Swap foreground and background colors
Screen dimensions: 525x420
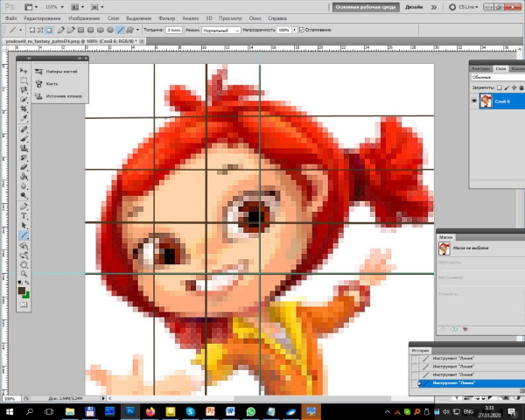27,283
